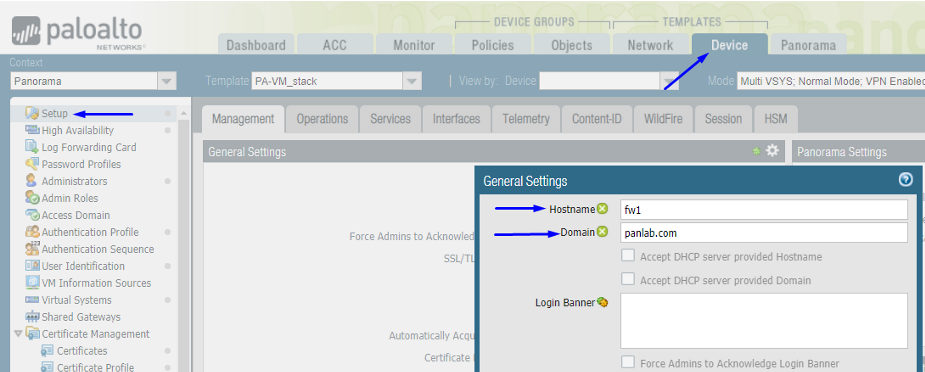Switch to the Services sub-tab

(391, 119)
